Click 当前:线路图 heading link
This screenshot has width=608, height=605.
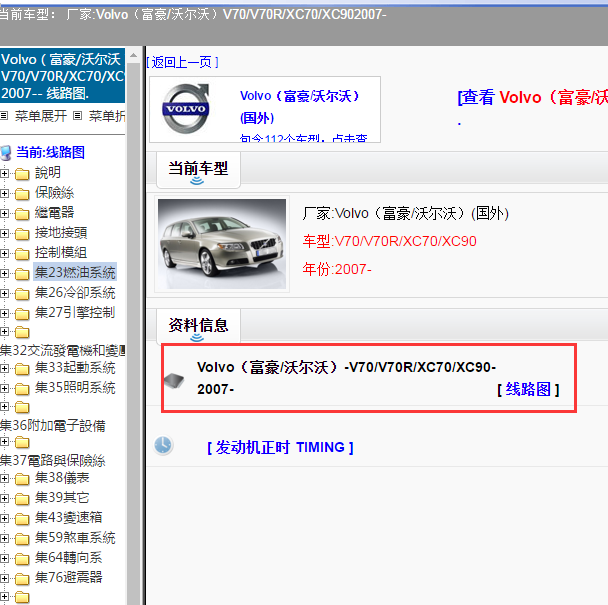50,152
